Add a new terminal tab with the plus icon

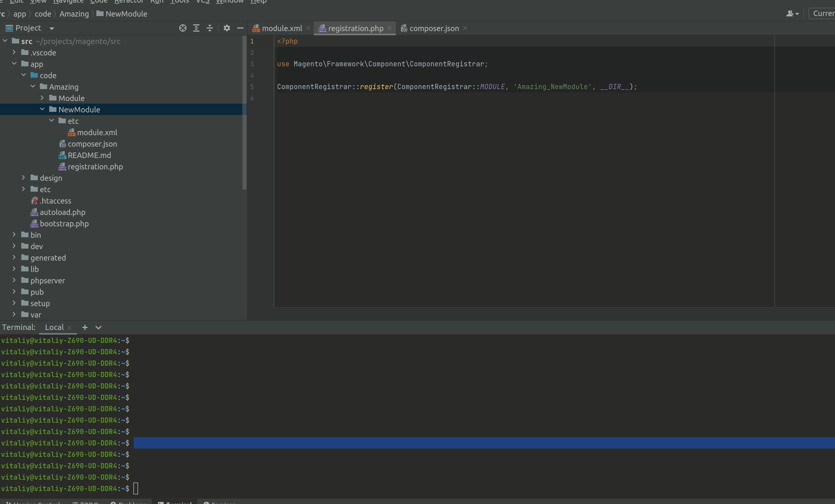pos(85,327)
